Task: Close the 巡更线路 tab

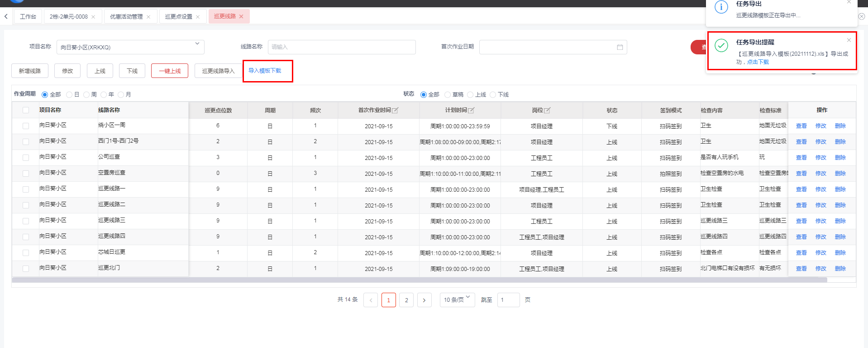Action: [x=241, y=16]
